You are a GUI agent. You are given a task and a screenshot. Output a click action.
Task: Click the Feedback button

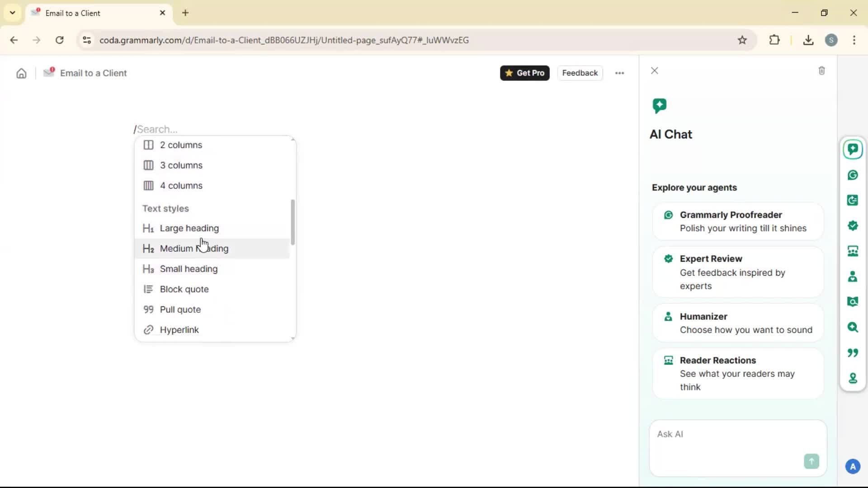click(580, 73)
